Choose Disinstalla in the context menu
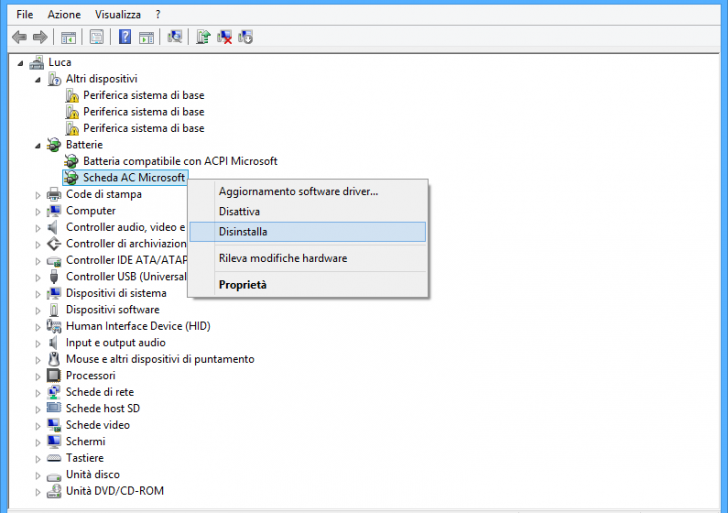The image size is (728, 513). [x=307, y=232]
